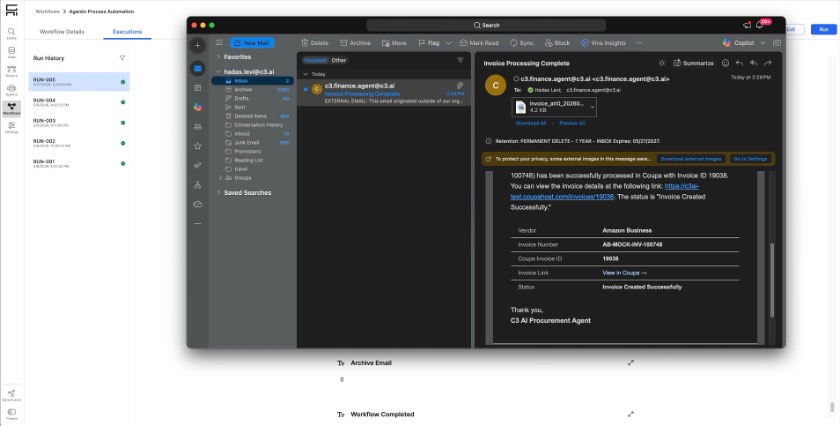
Task: Block the sender via the Block button
Action: (x=557, y=43)
